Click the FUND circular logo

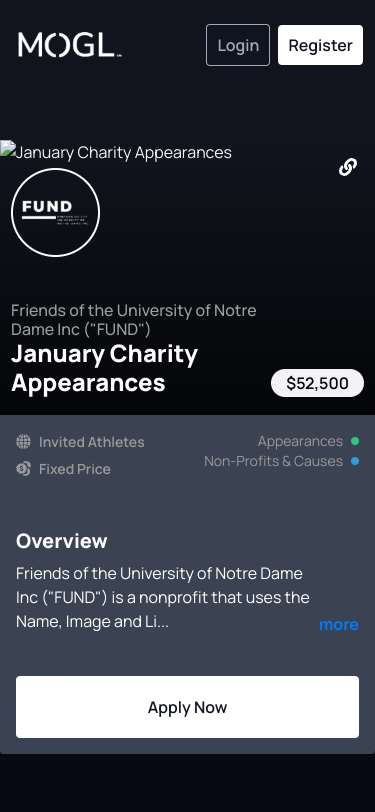click(x=55, y=212)
